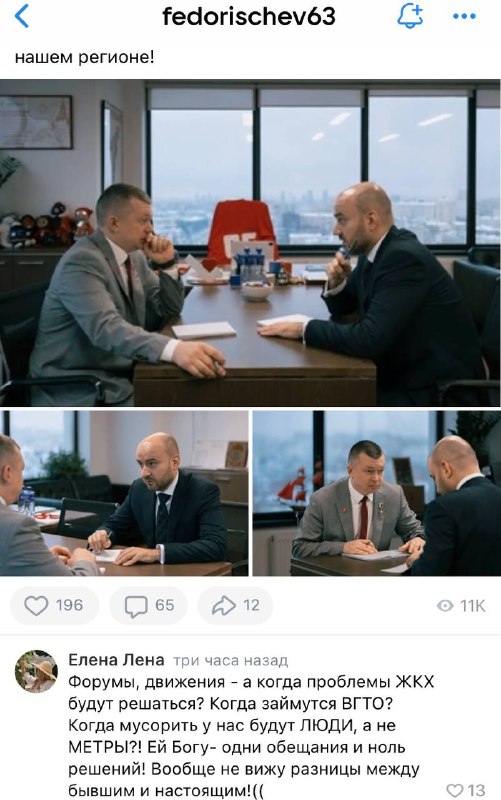This screenshot has height=800, width=501.
Task: Open comments via speech bubble icon
Action: pyautogui.click(x=136, y=606)
